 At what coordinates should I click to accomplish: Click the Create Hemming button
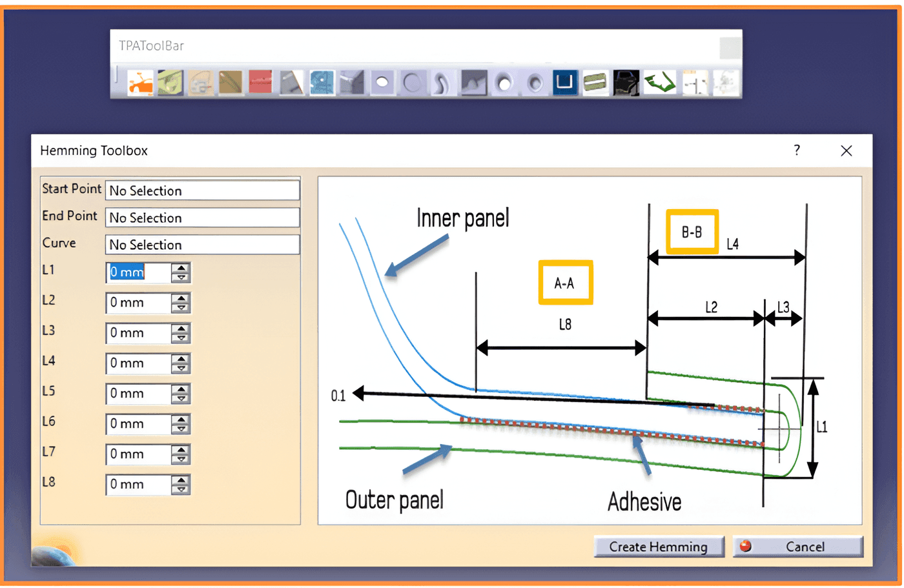click(659, 547)
